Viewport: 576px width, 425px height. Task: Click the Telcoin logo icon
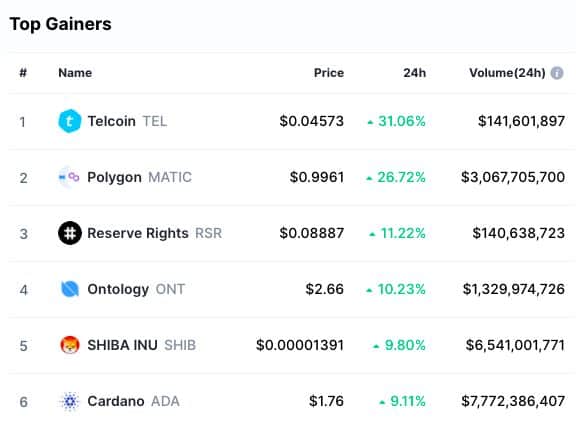pyautogui.click(x=69, y=121)
